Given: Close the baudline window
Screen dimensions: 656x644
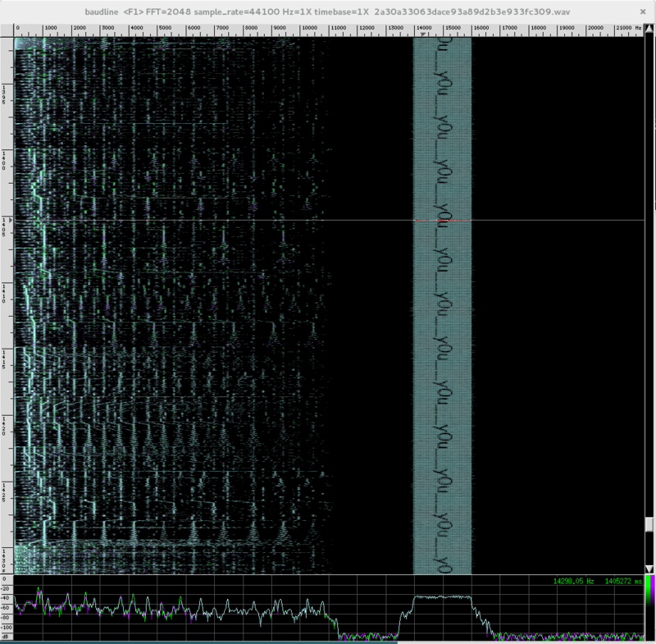Looking at the screenshot, I should click(643, 11).
